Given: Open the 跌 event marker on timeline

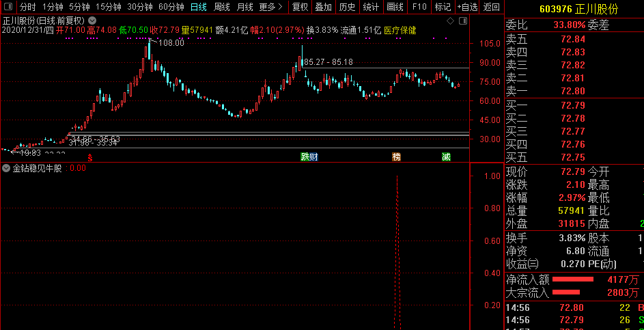Looking at the screenshot, I should point(305,157).
